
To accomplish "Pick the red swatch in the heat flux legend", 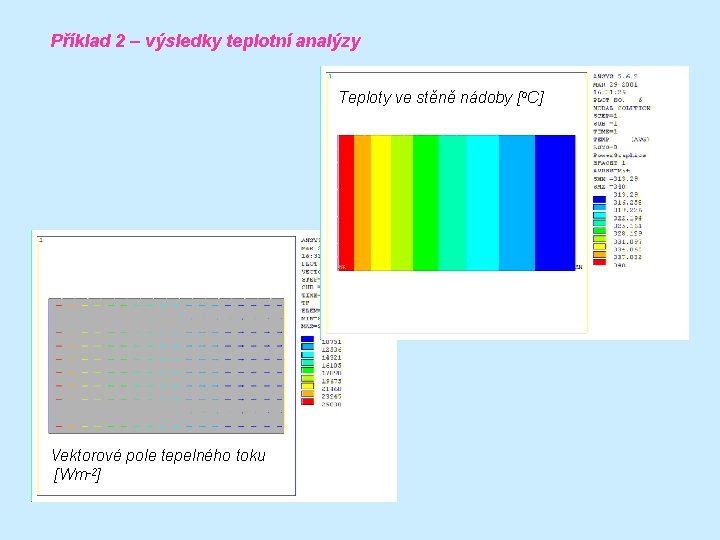I will point(307,402).
